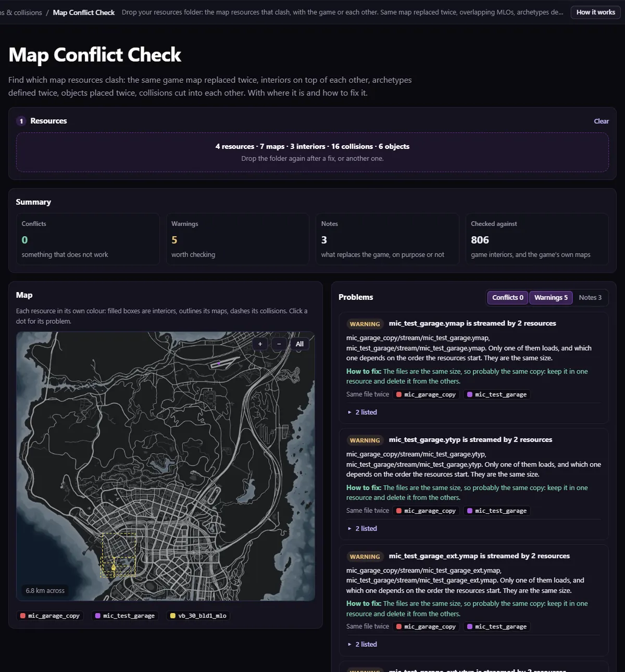Image resolution: width=625 pixels, height=672 pixels.
Task: Click mic_garage_copy tag in mic_test_garage.ymap warning
Action: point(426,395)
